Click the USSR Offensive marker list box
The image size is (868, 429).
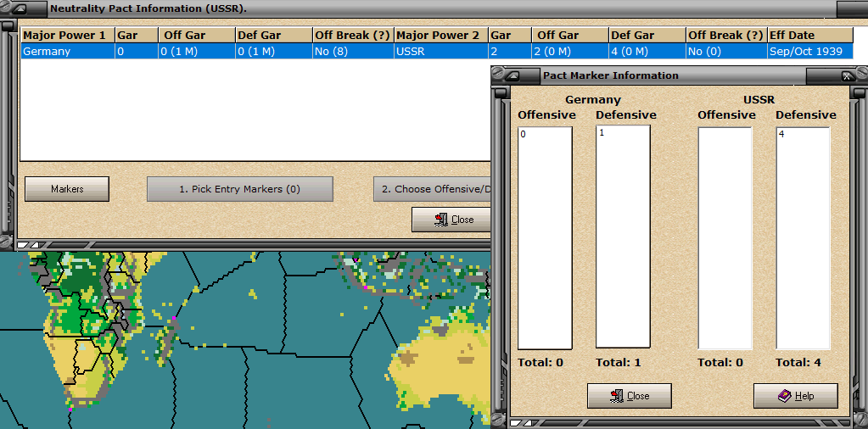725,237
